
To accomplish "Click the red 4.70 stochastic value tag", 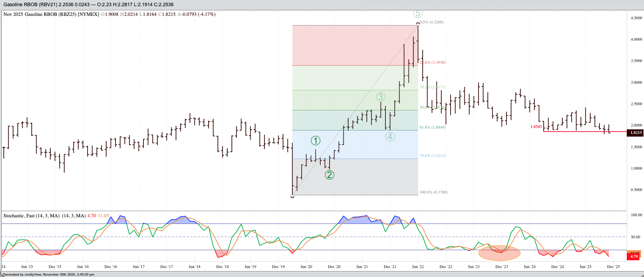I will 634,256.
